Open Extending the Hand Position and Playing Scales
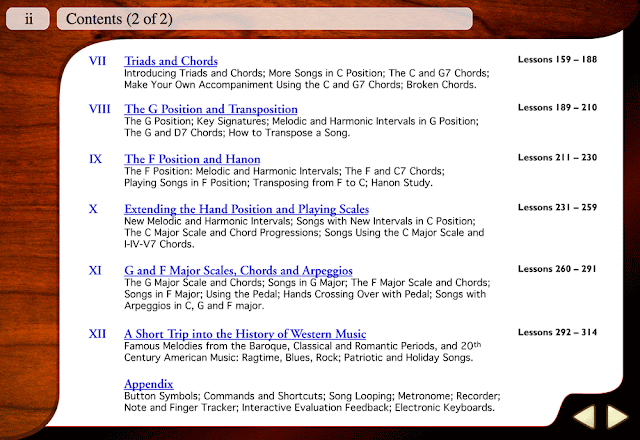The width and height of the screenshot is (640, 440). point(247,209)
